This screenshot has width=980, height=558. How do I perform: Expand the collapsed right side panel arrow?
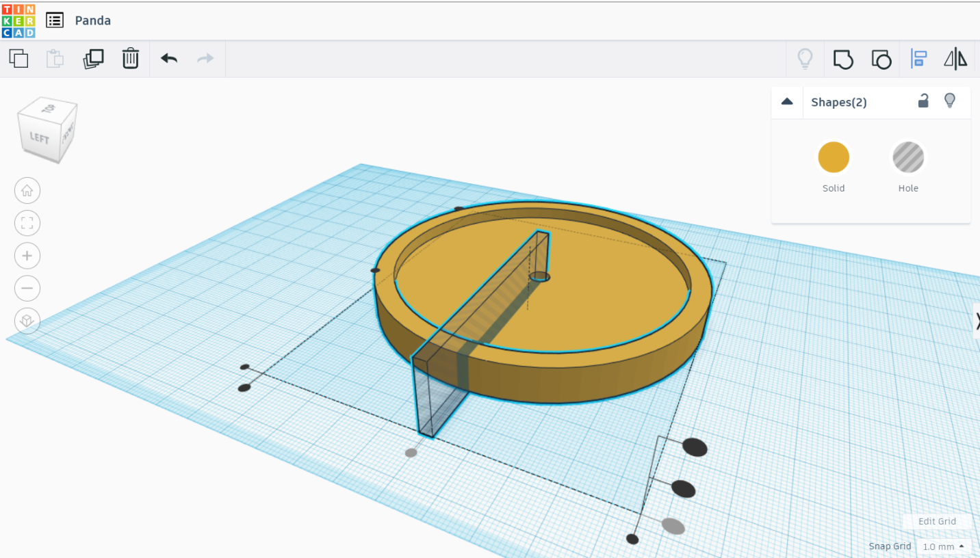tap(977, 321)
